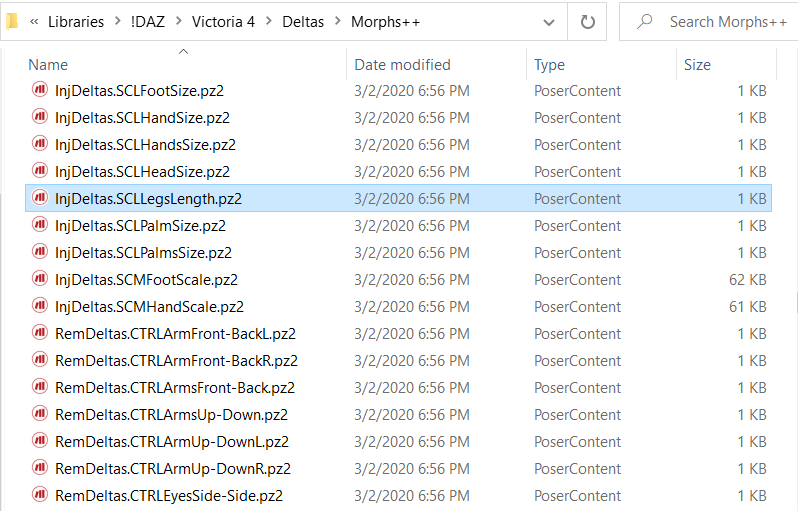This screenshot has height=511, width=798.
Task: Click the search magnifier icon
Action: pos(645,21)
